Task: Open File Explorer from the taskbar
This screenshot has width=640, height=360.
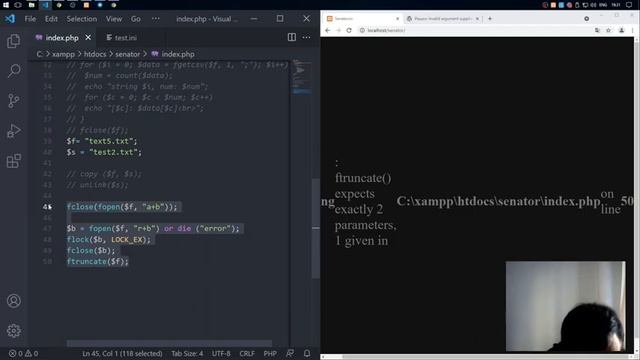Action: [31, 5]
